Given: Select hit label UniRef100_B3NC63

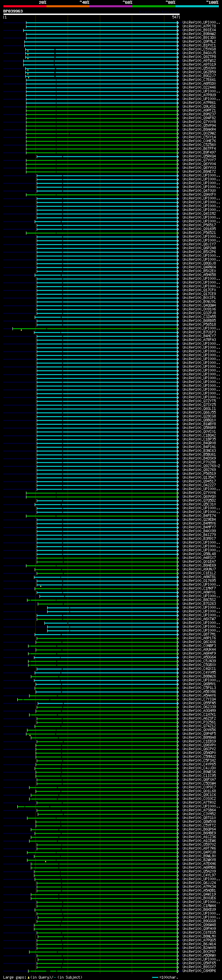Looking at the screenshot, I should coord(199,451).
